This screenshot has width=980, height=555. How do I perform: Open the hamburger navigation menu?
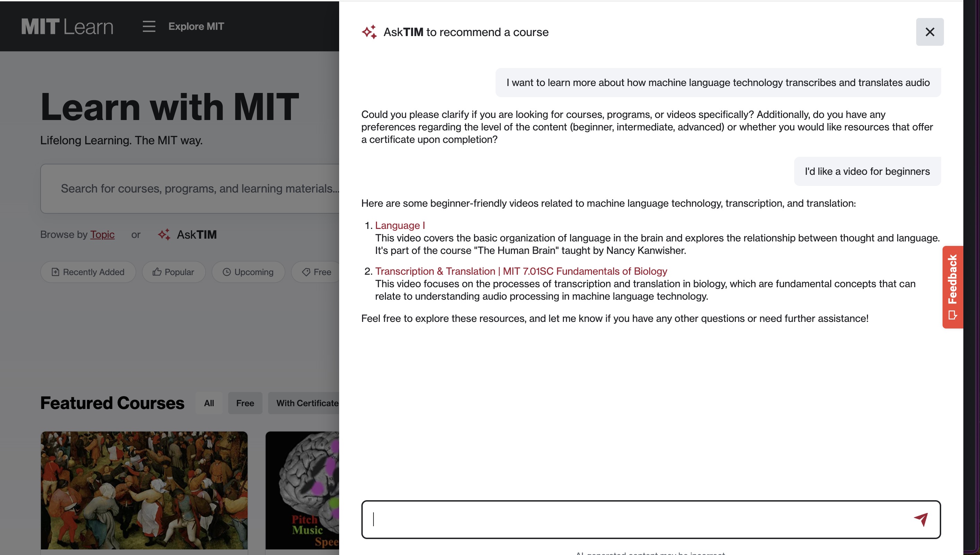tap(149, 26)
